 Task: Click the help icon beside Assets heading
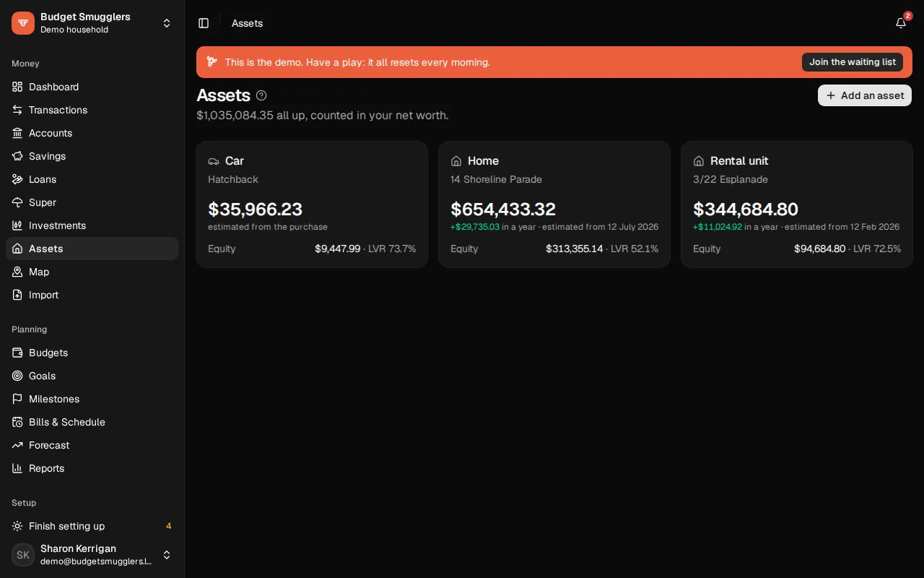pyautogui.click(x=261, y=95)
